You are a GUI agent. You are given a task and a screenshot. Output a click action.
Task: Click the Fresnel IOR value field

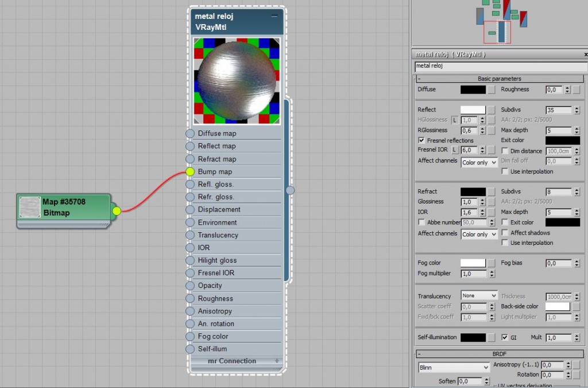[x=470, y=150]
